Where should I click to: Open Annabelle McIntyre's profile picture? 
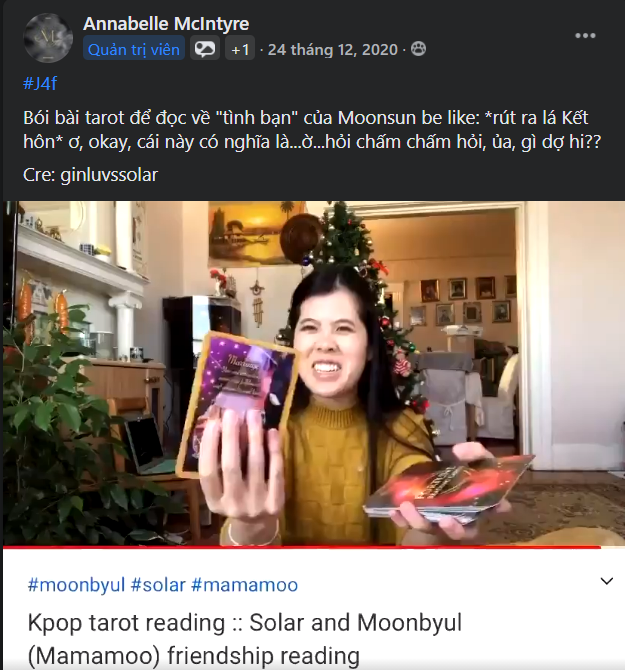coord(48,38)
